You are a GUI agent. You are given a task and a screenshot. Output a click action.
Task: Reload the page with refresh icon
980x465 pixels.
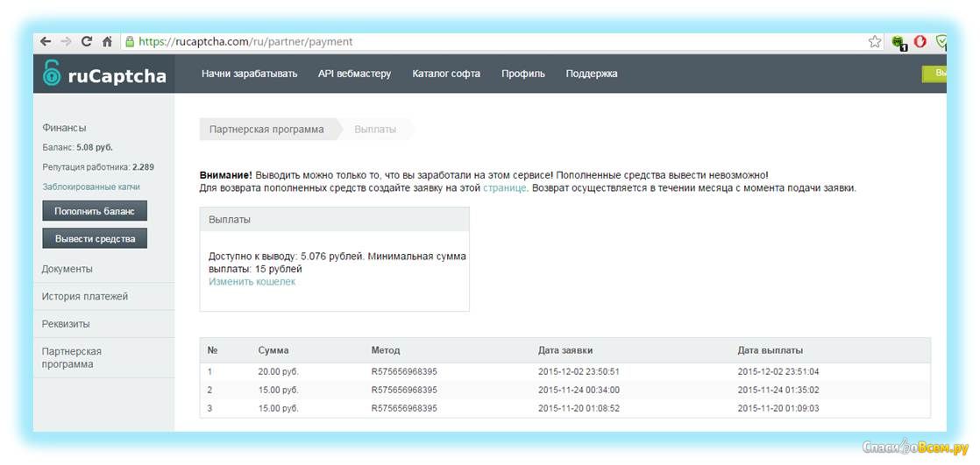pos(87,41)
